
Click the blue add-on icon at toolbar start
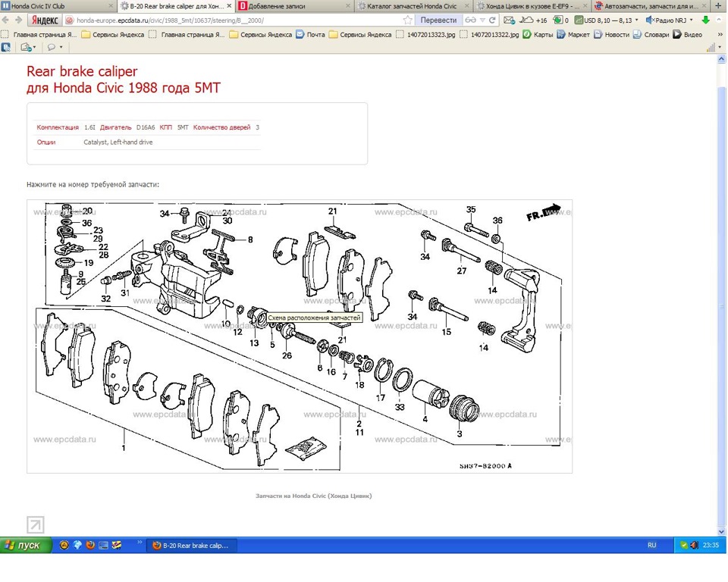coord(6,47)
